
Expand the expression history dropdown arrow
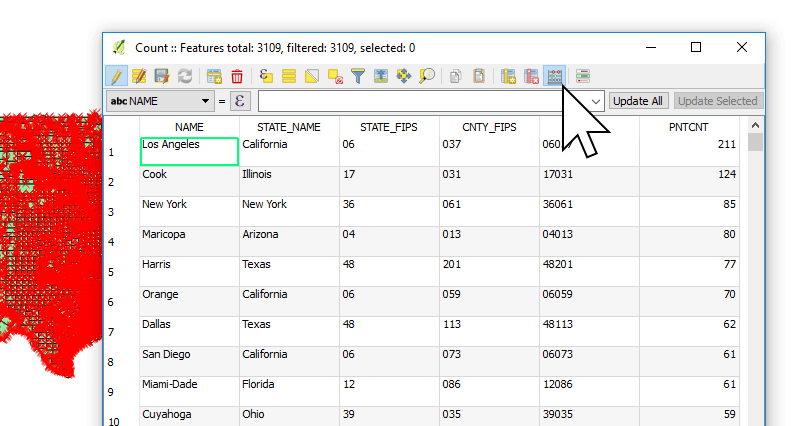[595, 102]
